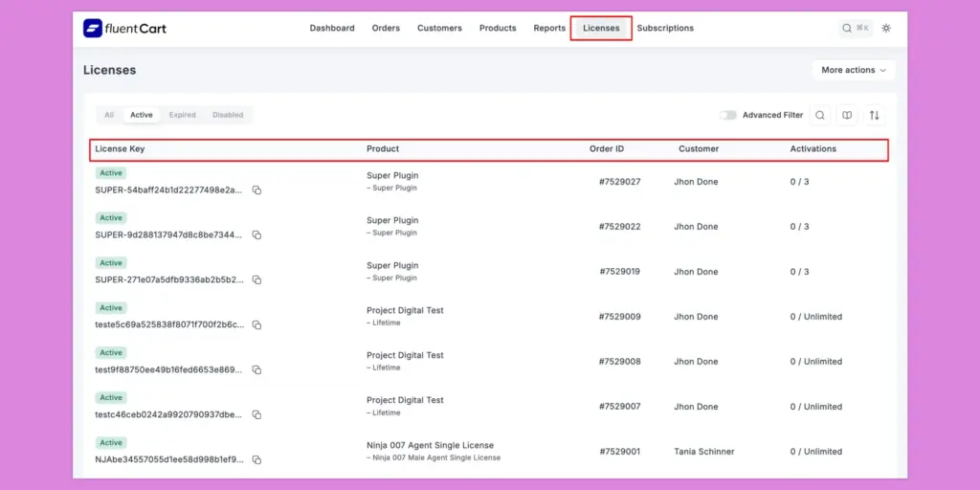The width and height of the screenshot is (980, 490).
Task: Open order #7529001
Action: point(620,452)
